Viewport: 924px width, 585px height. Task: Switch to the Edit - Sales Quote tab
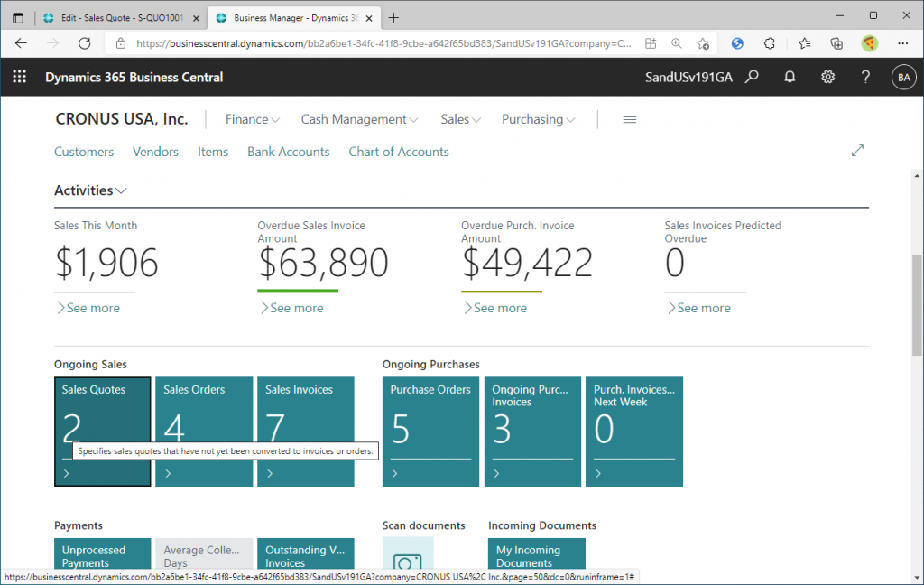[x=122, y=18]
